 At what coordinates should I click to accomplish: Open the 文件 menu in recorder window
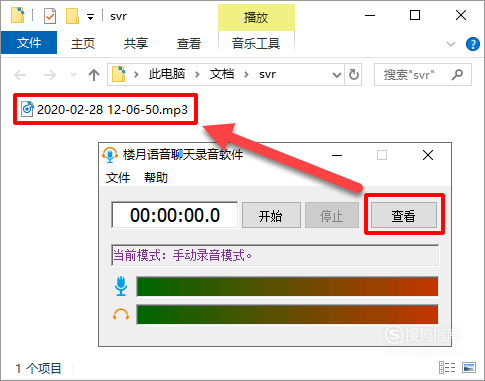click(118, 178)
